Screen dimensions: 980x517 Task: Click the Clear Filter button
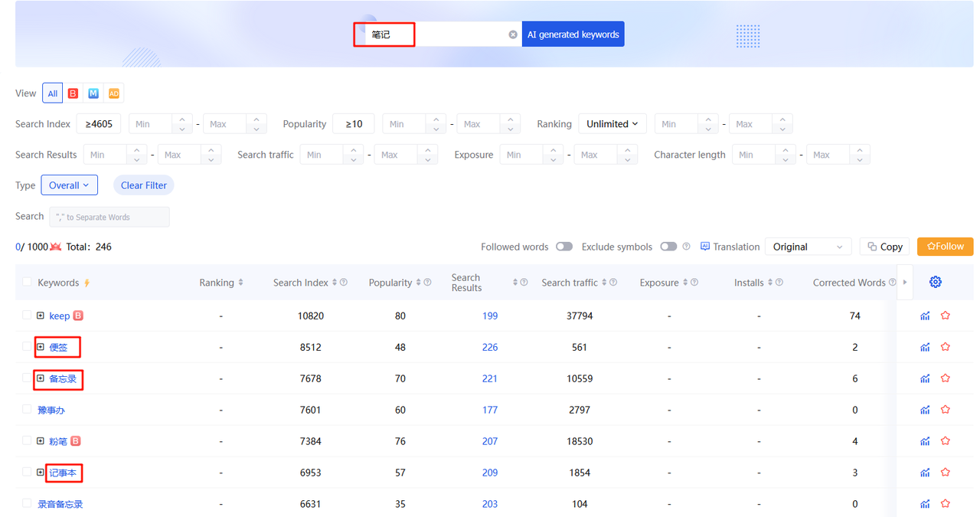pos(144,185)
